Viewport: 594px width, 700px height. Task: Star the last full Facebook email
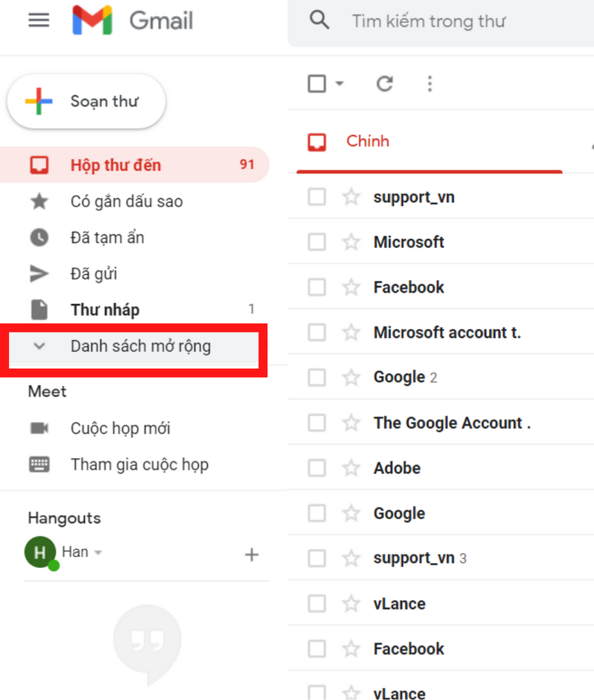coord(351,649)
